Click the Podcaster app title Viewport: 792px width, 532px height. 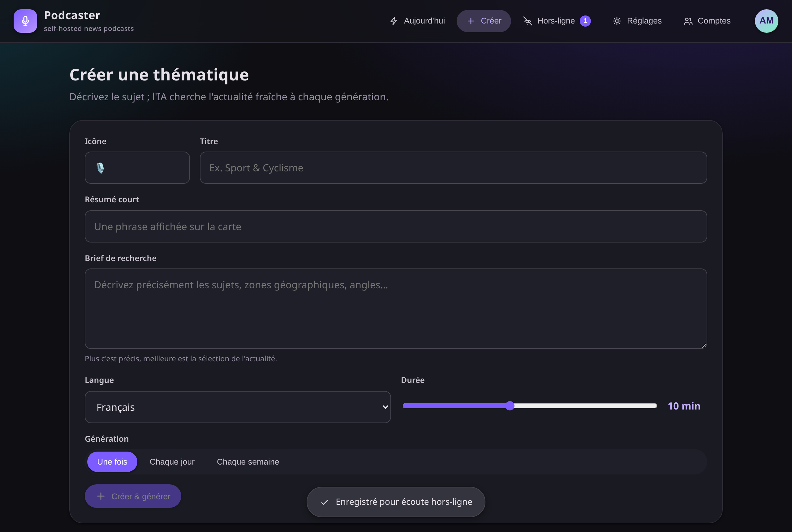click(x=72, y=15)
